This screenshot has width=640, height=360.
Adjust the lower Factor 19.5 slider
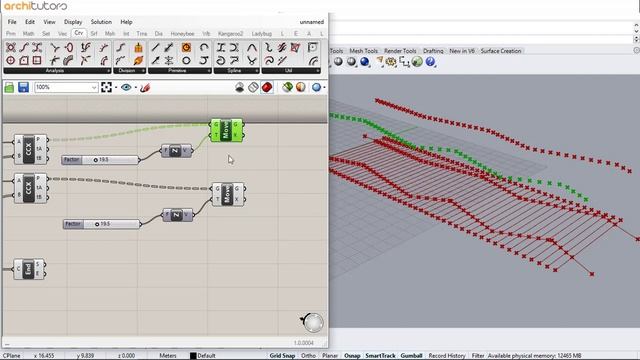point(102,224)
